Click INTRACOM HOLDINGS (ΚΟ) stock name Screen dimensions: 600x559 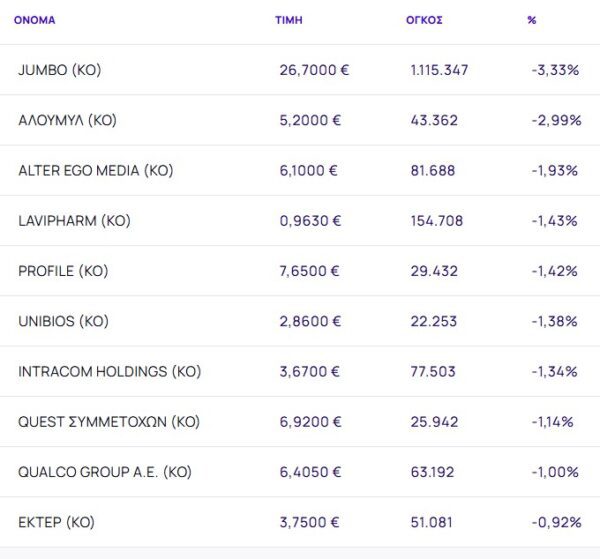(x=110, y=371)
